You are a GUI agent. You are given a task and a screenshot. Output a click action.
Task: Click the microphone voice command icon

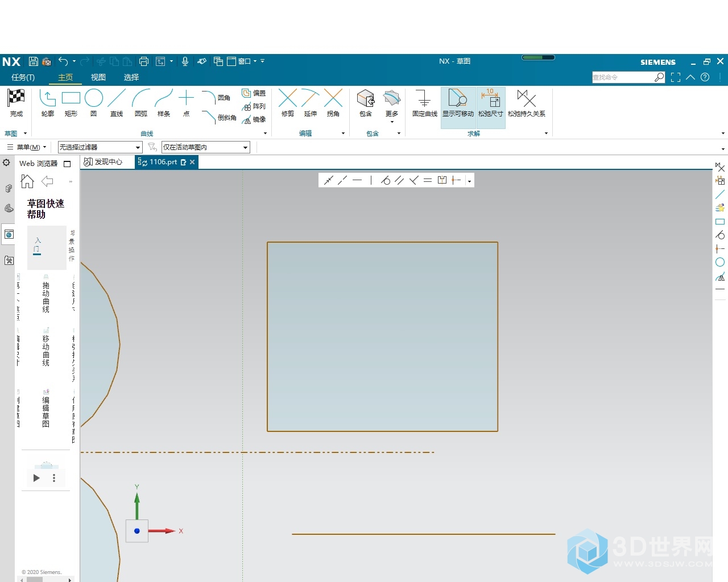(185, 61)
